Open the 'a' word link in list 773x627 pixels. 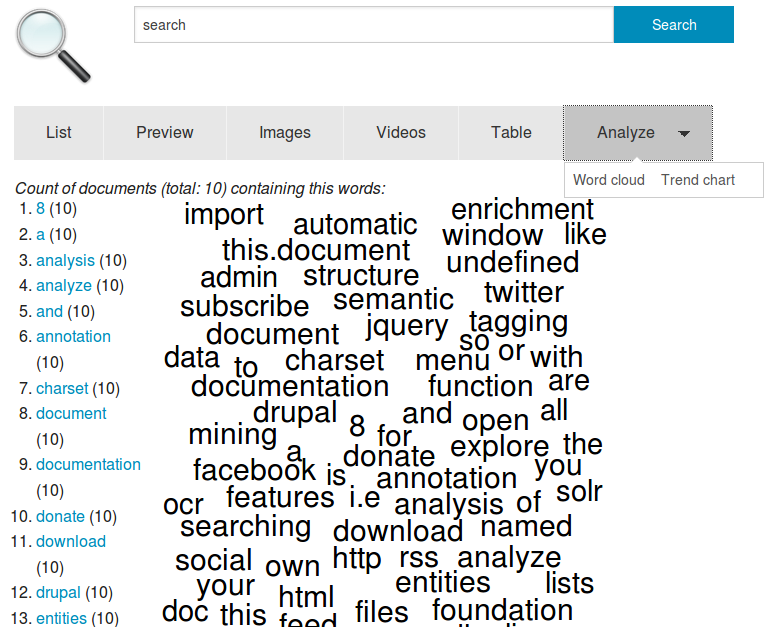tap(40, 234)
